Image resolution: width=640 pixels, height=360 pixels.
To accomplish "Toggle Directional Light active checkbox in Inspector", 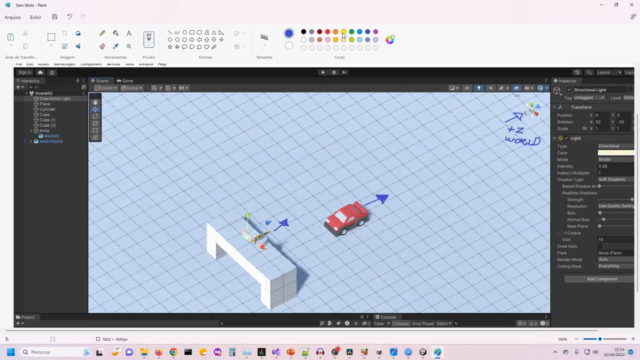I will [569, 90].
